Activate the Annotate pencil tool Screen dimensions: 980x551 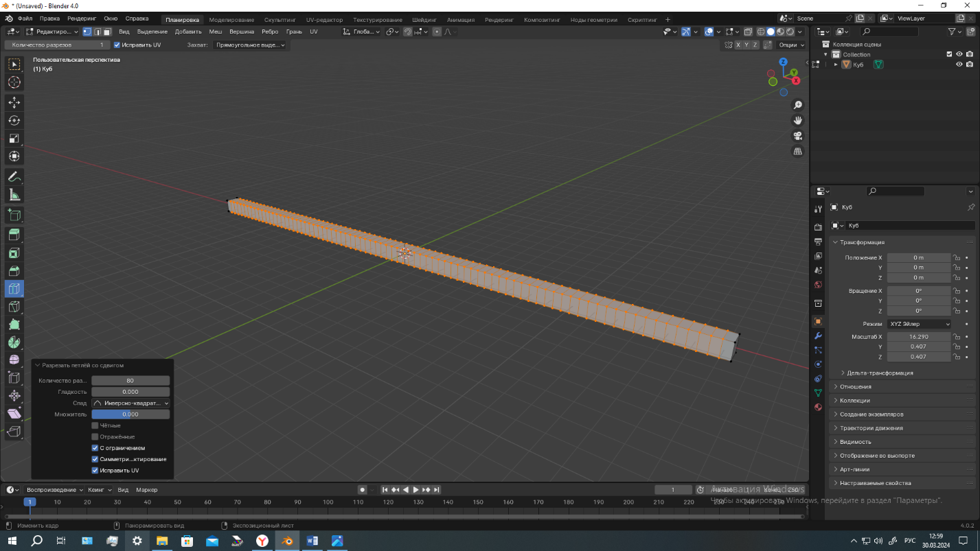[x=14, y=177]
